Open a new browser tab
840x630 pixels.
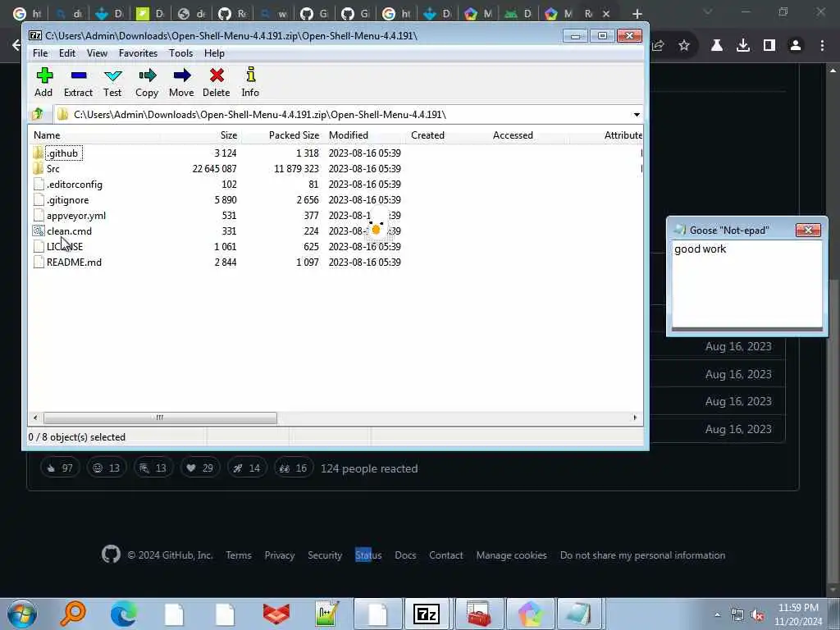pos(637,13)
